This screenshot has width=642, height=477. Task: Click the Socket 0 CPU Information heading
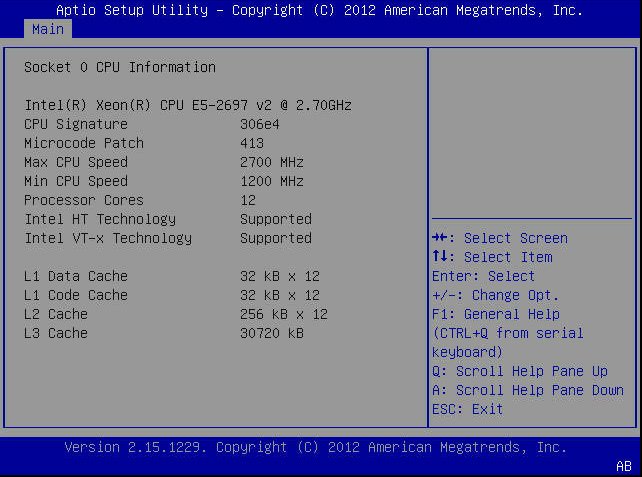pyautogui.click(x=120, y=67)
